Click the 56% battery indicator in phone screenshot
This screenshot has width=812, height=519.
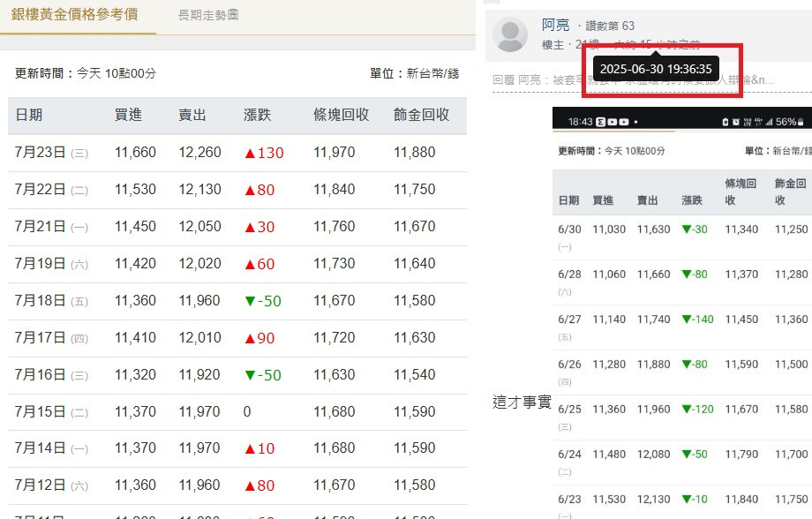789,122
